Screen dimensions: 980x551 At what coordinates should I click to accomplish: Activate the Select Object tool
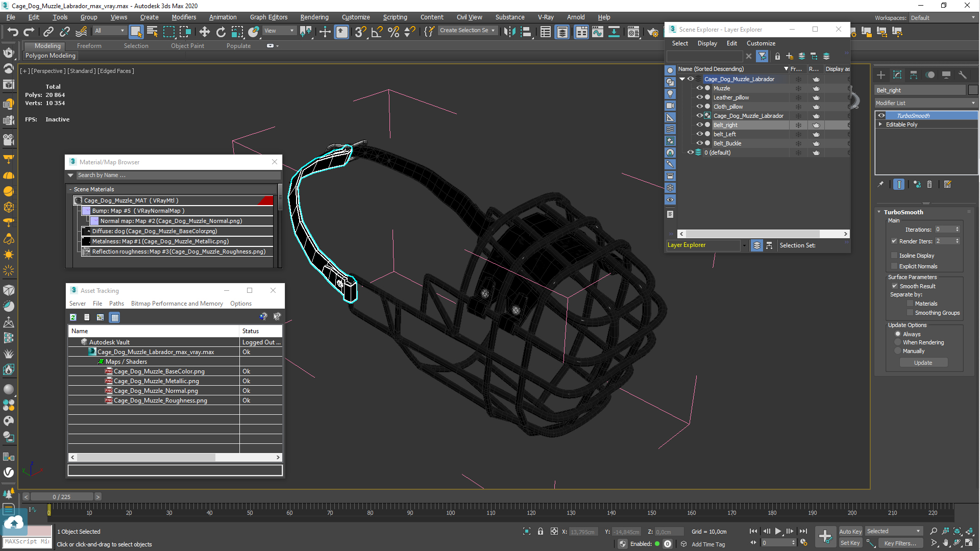coord(136,32)
